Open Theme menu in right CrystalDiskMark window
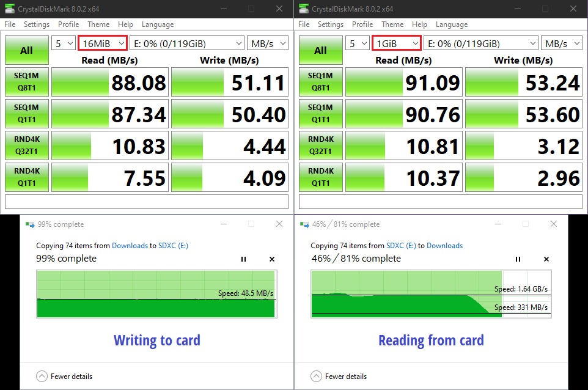Screen dimensions: 588x390 pos(392,24)
